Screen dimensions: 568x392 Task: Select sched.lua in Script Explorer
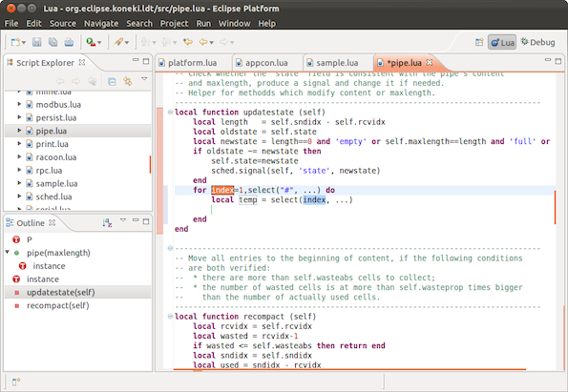click(x=53, y=196)
